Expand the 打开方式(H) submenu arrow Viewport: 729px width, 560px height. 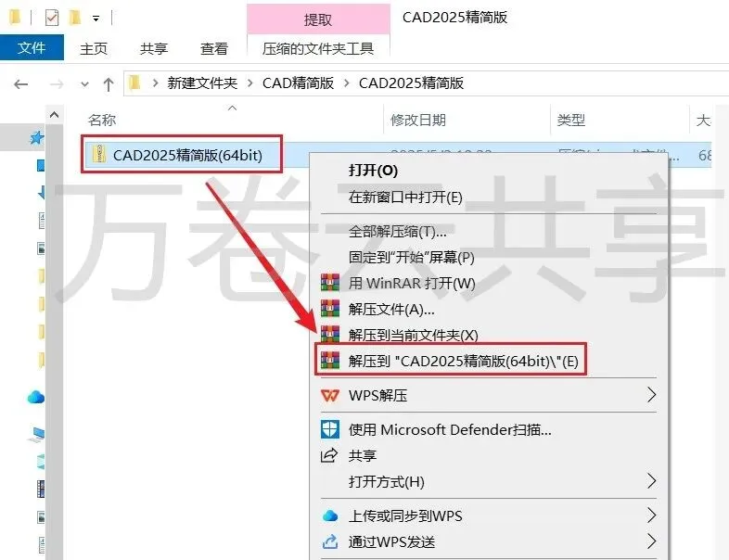pyautogui.click(x=651, y=481)
